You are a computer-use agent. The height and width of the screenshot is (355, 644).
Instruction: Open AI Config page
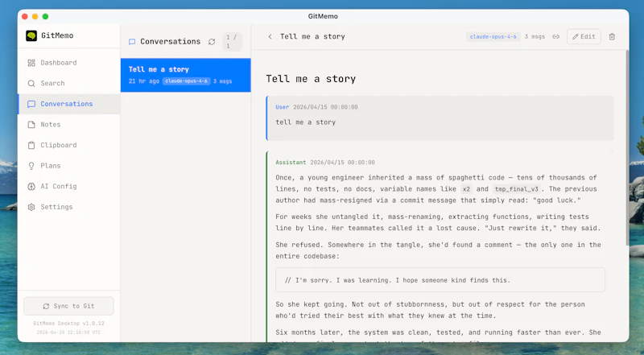[x=69, y=186]
